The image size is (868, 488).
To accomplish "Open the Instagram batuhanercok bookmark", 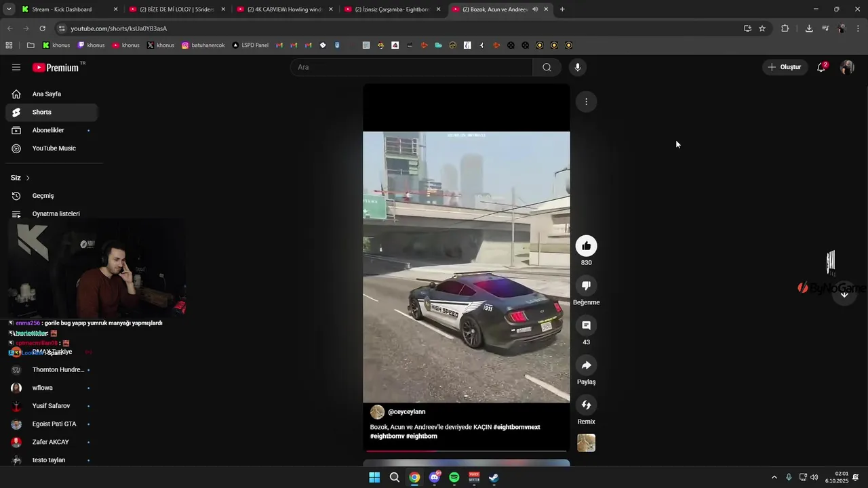I will (203, 45).
